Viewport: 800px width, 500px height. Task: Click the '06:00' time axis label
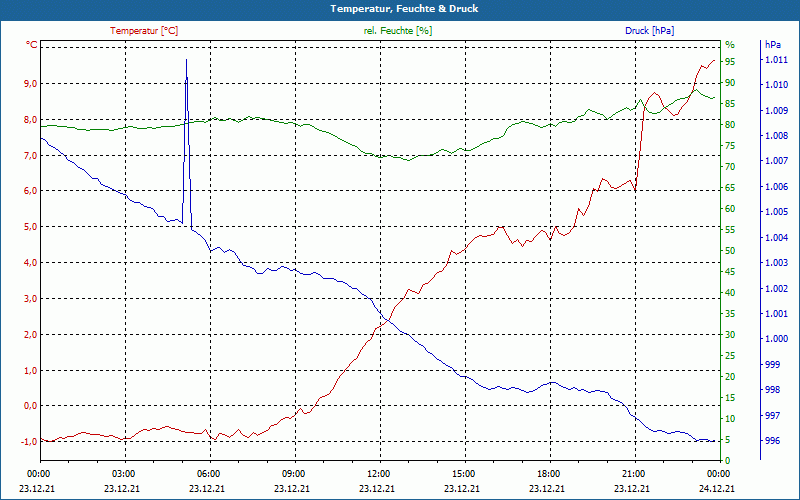(x=208, y=473)
